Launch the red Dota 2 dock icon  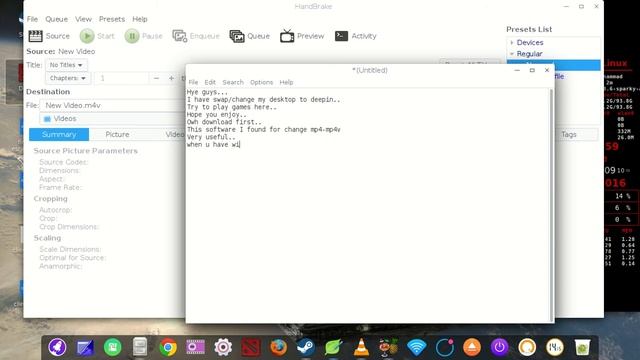click(251, 347)
